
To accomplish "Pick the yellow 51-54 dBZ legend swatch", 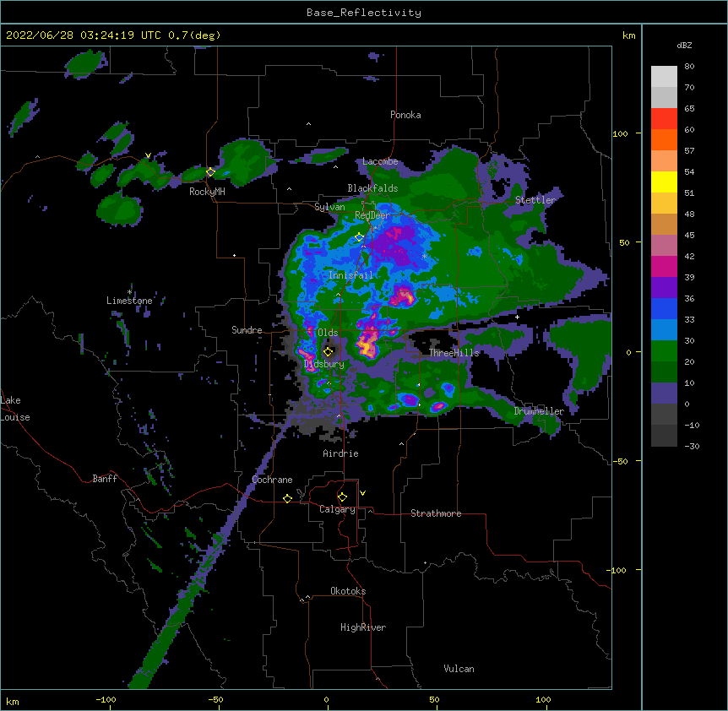I will 664,182.
